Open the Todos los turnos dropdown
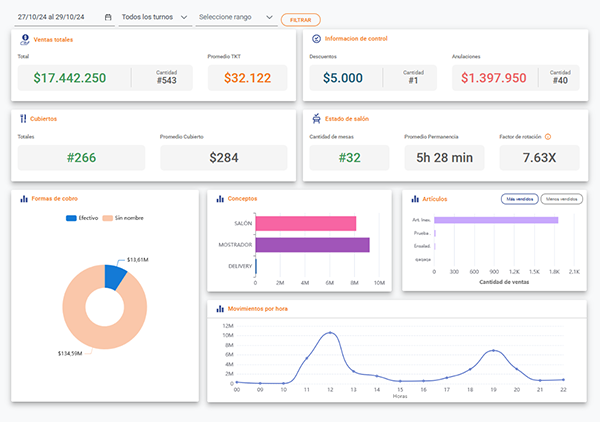600x422 pixels. pyautogui.click(x=153, y=18)
